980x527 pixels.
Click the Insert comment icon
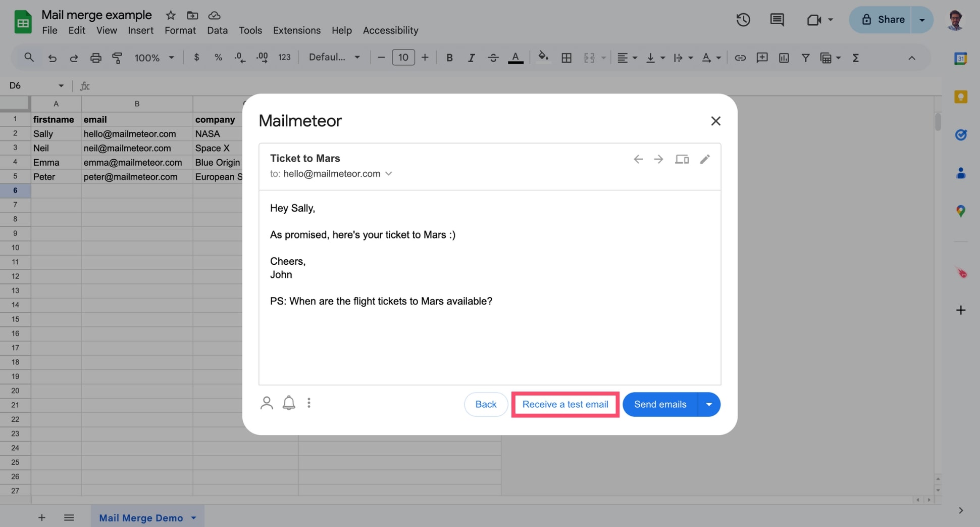click(x=762, y=58)
